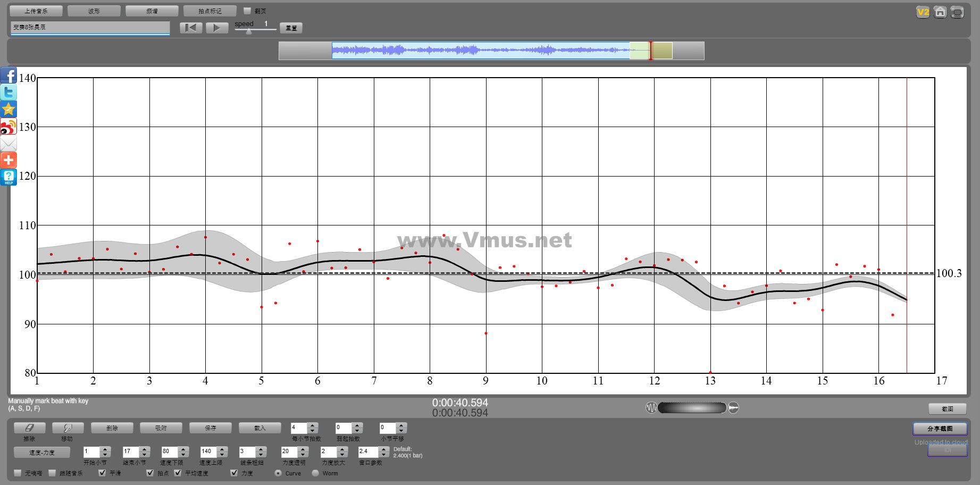Increase the 结束小节 stepper value
Viewport: 980px width, 485px height.
pyautogui.click(x=144, y=449)
